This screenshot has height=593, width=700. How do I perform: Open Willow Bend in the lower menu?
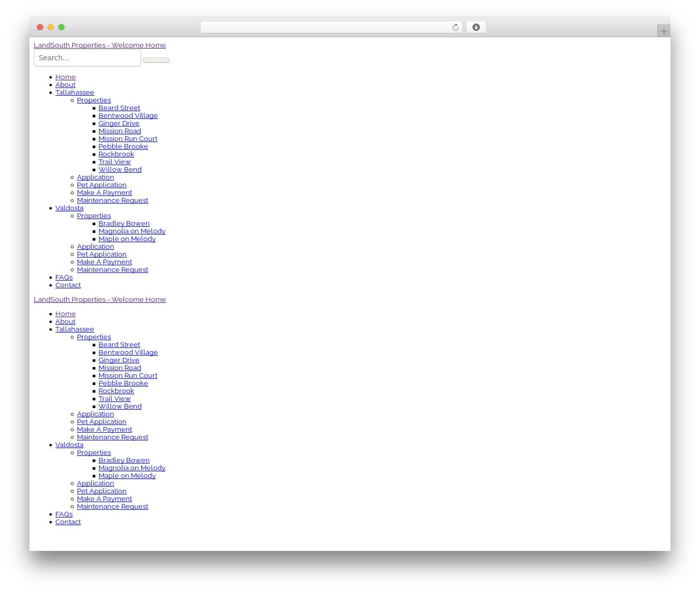[120, 406]
